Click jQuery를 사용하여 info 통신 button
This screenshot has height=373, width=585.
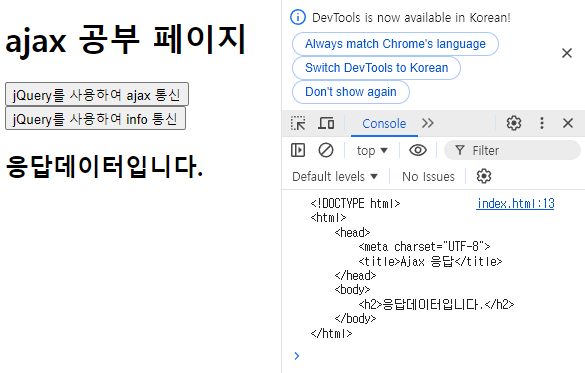[x=95, y=119]
